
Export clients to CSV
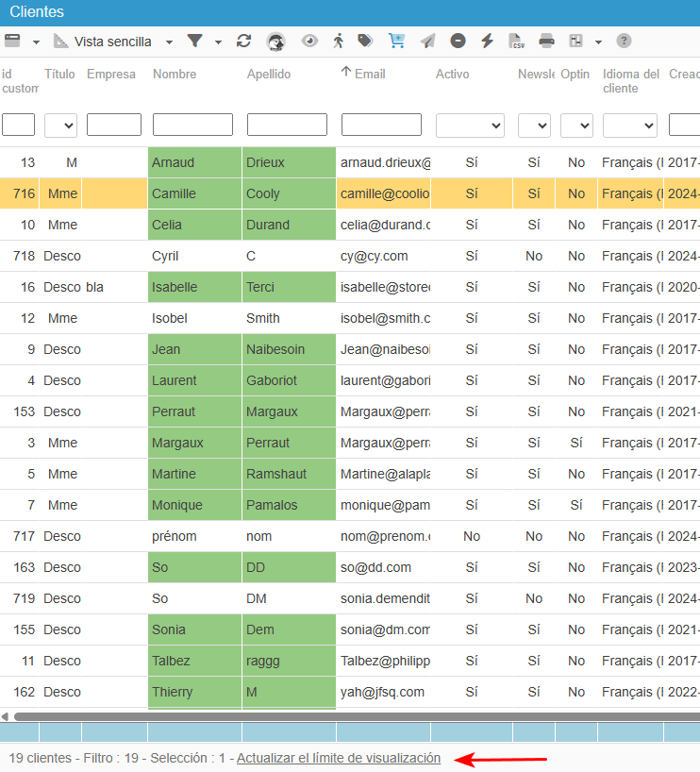516,41
